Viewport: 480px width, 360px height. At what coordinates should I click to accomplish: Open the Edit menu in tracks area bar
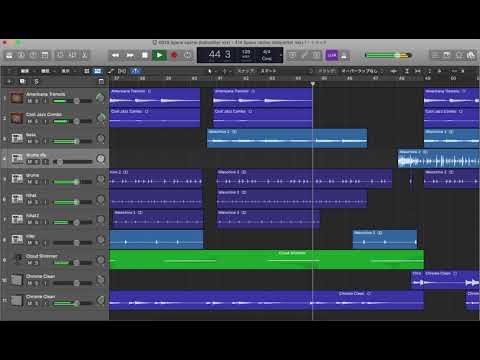[x=27, y=71]
